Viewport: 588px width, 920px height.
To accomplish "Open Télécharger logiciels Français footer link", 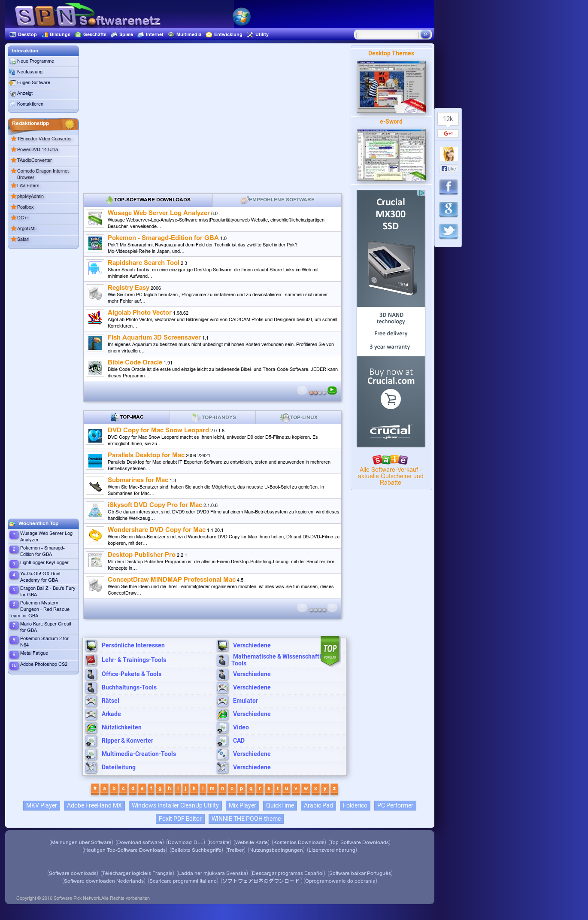I will point(137,873).
